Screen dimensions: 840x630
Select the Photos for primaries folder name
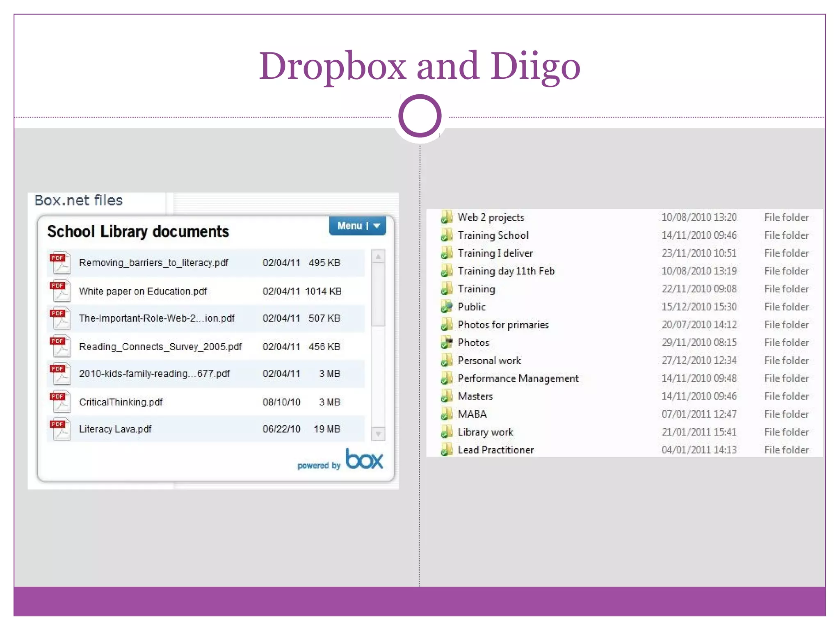[x=503, y=325]
